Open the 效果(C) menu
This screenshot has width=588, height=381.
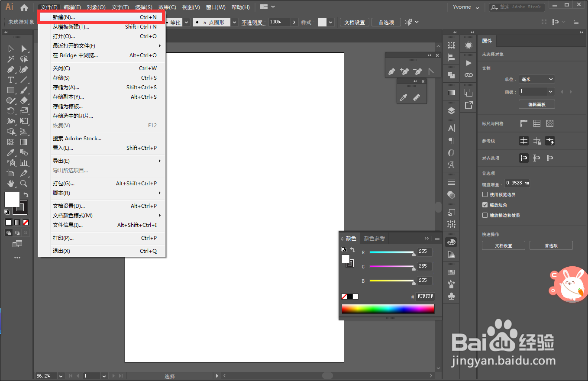167,7
